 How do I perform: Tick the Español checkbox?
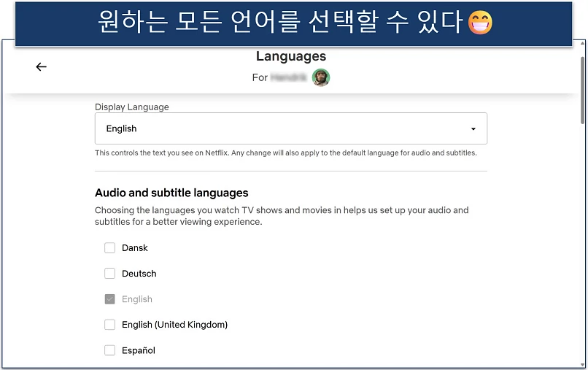[109, 350]
